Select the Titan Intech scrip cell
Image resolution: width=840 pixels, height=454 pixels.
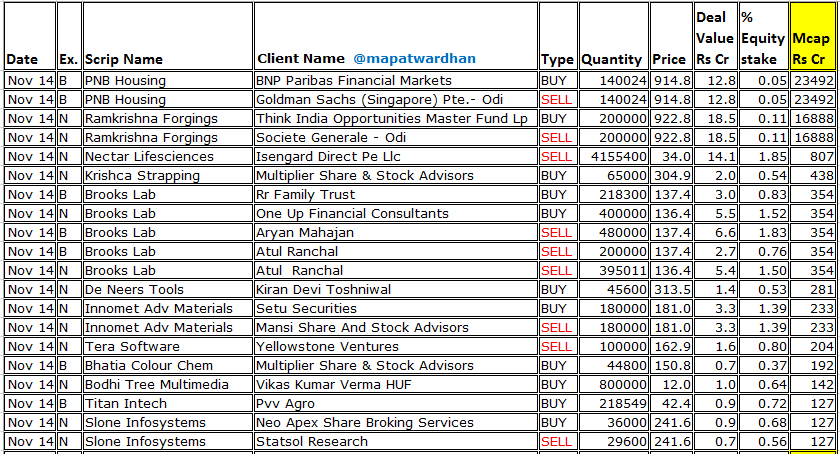tap(168, 404)
